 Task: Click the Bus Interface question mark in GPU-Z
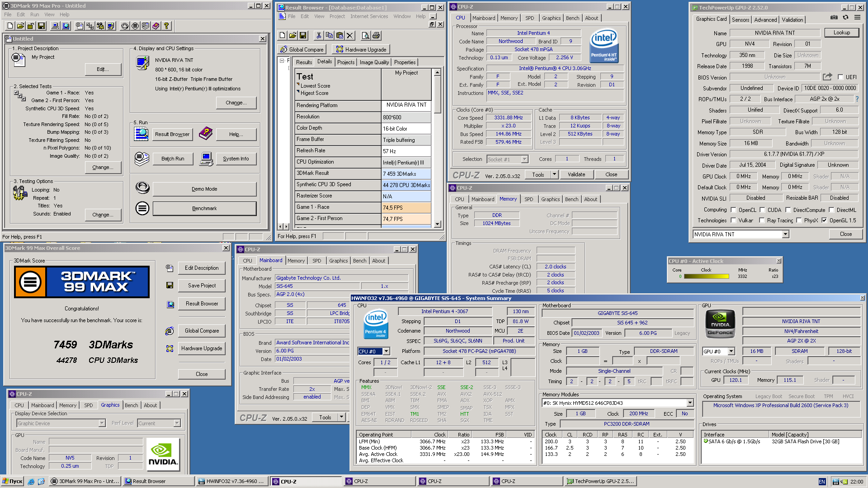pyautogui.click(x=857, y=99)
